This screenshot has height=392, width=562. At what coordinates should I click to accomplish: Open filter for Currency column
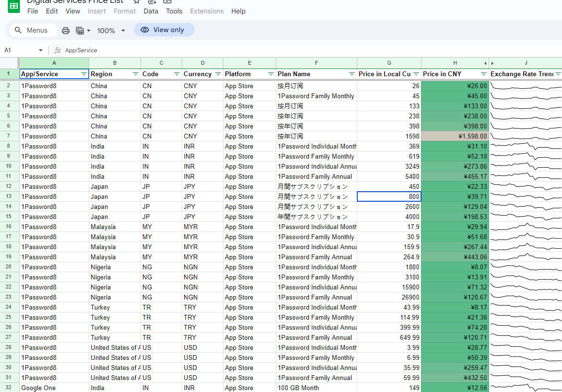point(218,74)
